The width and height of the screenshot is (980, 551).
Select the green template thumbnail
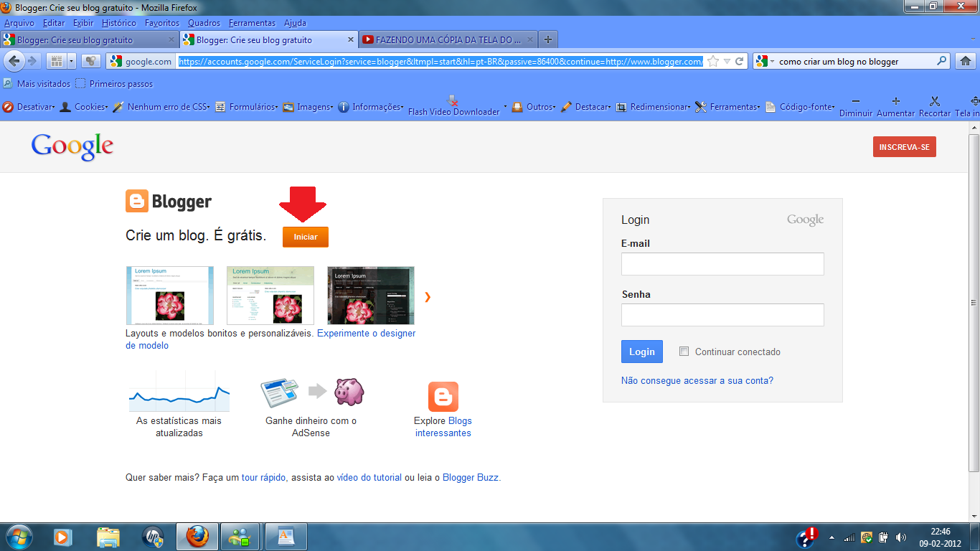(x=270, y=296)
